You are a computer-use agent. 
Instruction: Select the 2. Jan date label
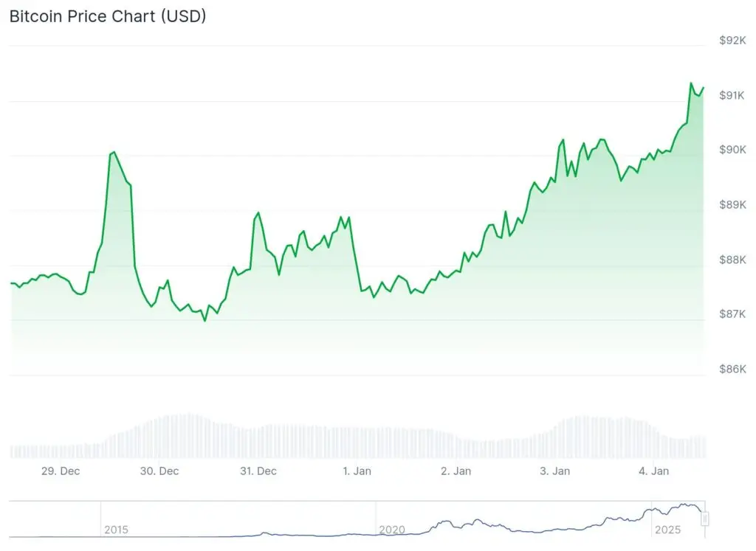click(456, 471)
